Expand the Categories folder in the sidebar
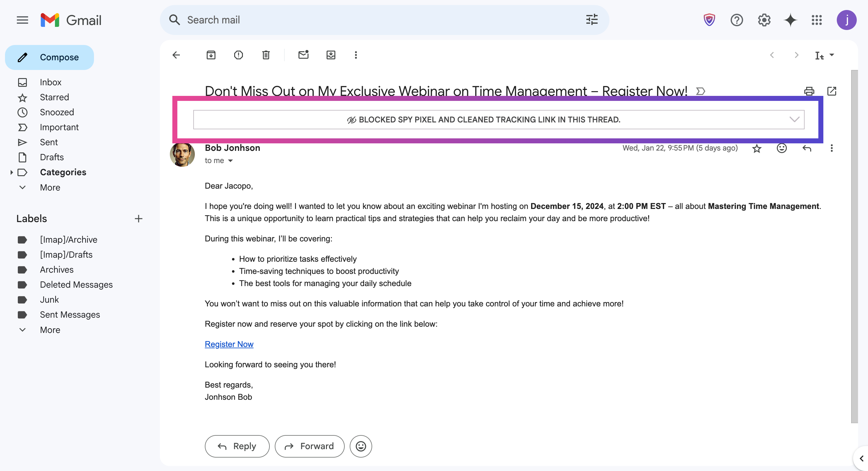This screenshot has height=471, width=868. pos(12,172)
